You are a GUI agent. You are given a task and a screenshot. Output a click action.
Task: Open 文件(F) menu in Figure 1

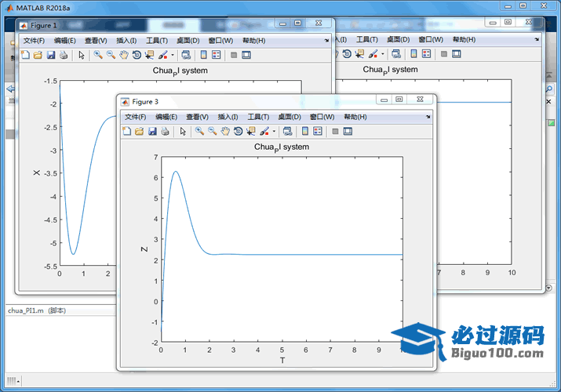click(34, 41)
